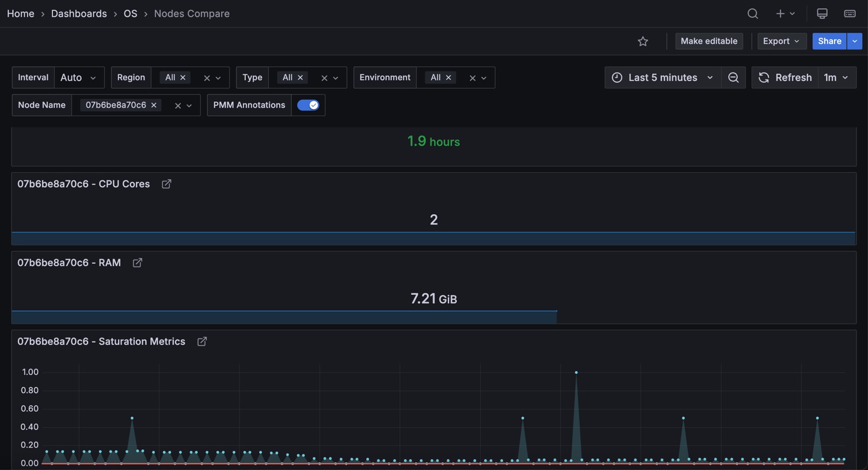Image resolution: width=868 pixels, height=470 pixels.
Task: Open the Last 5 minutes time picker
Action: coord(663,78)
